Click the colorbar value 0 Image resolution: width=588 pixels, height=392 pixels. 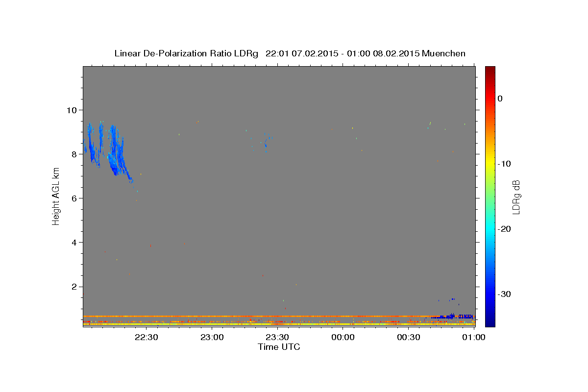(500, 98)
